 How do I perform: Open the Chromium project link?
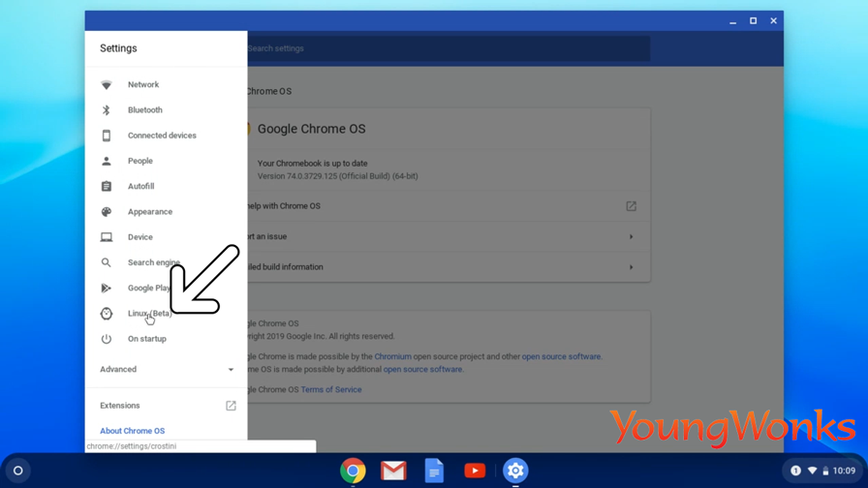[x=392, y=356]
